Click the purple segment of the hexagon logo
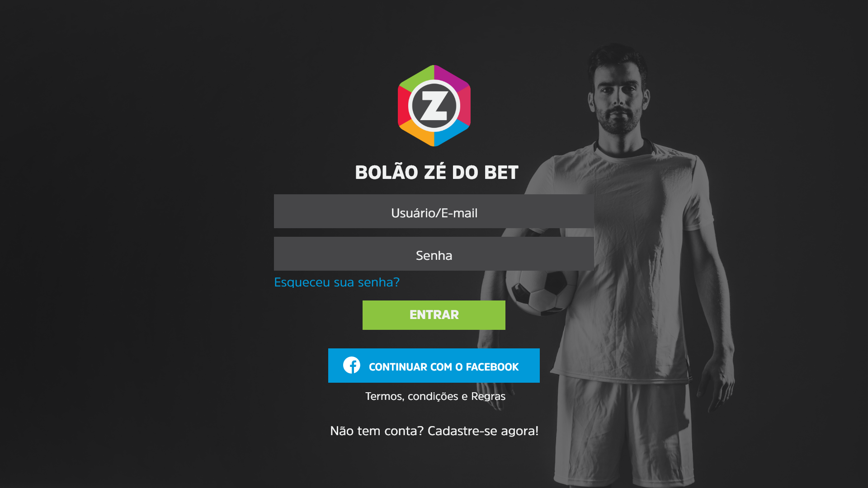 (x=452, y=78)
